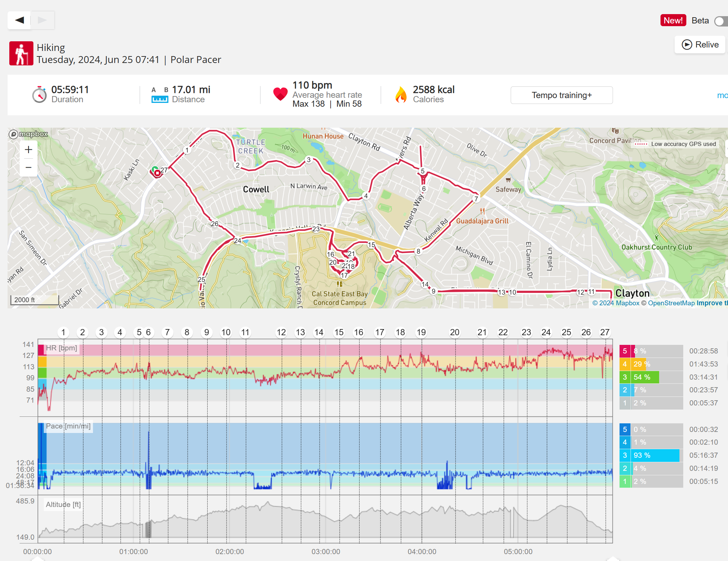The height and width of the screenshot is (561, 728).
Task: Click the red Hiking sport icon
Action: tap(21, 53)
